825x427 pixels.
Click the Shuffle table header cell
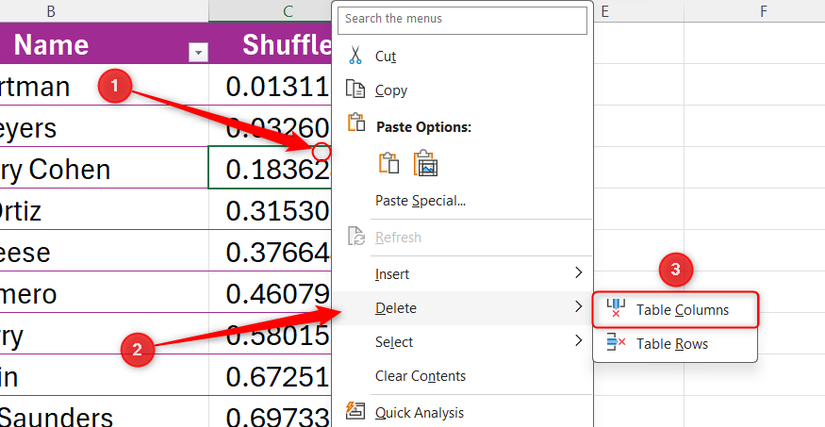click(x=270, y=43)
